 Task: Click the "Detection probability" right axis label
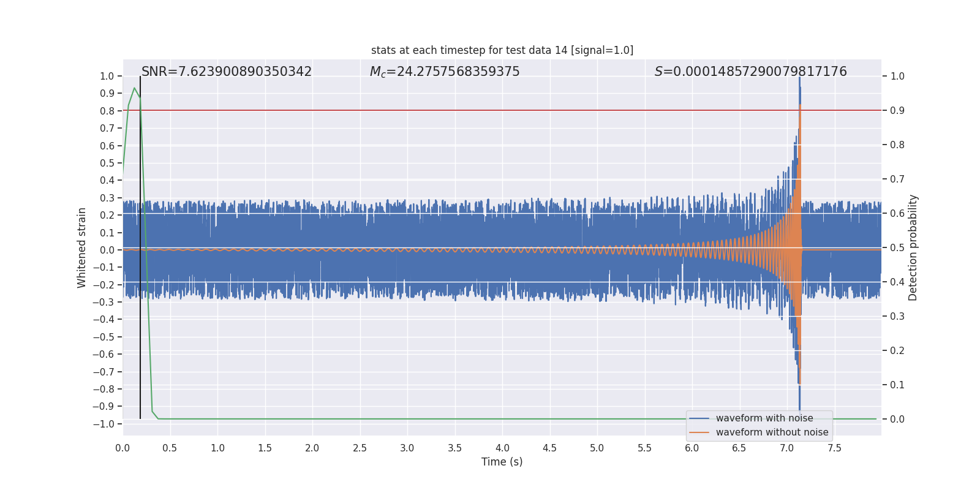click(x=913, y=247)
